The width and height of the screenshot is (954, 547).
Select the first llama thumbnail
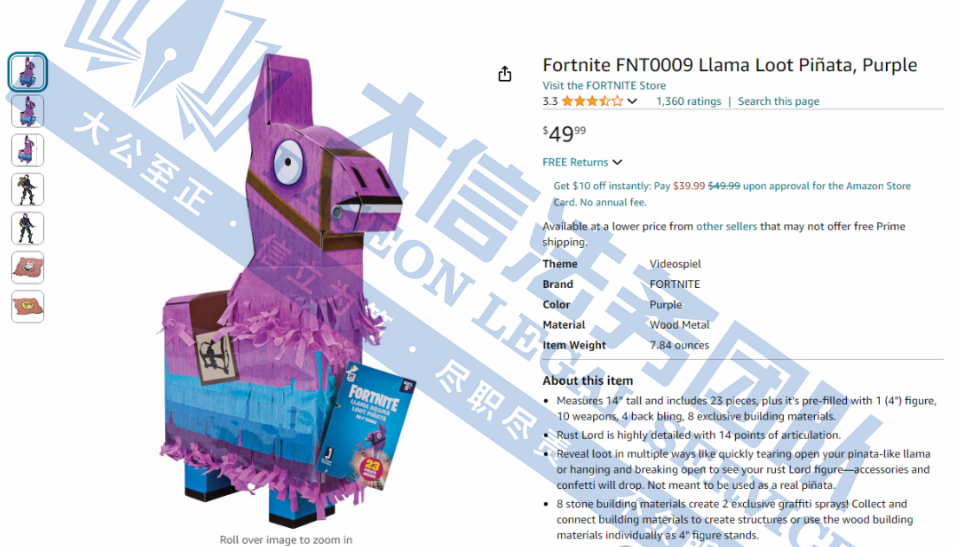point(27,72)
